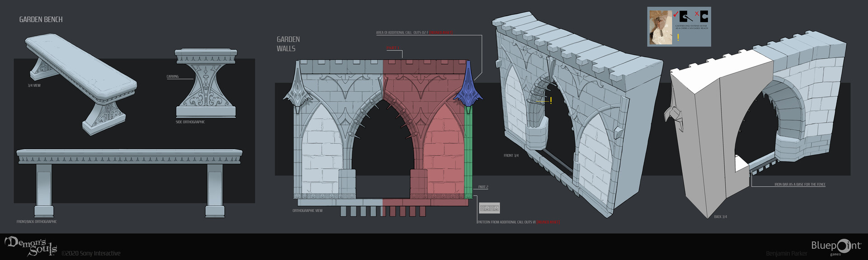The width and height of the screenshot is (868, 260).
Task: Click the 'AREA 01 ADDITIONAL CALL OUTS 02 F' text
Action: pos(402,33)
